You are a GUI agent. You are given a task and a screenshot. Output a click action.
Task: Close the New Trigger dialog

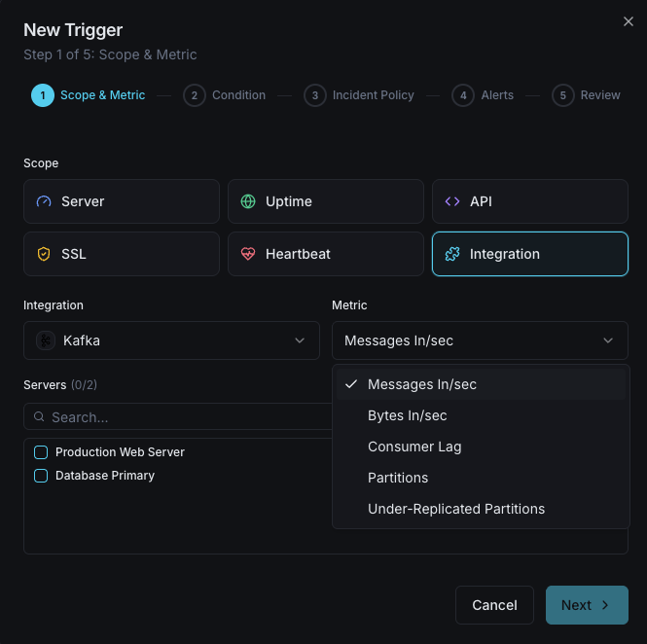[x=628, y=21]
